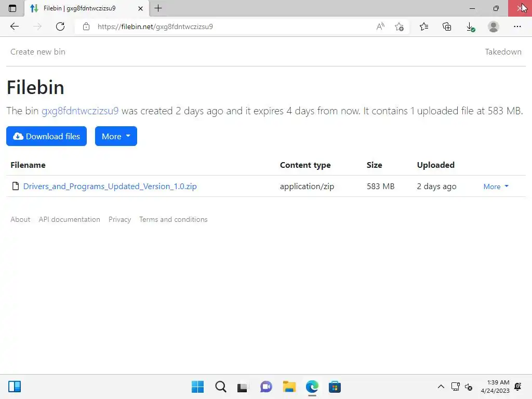Download Drivers_and_Programs_Updated_Version_1.0.zip
The image size is (532, 399).
pos(110,187)
